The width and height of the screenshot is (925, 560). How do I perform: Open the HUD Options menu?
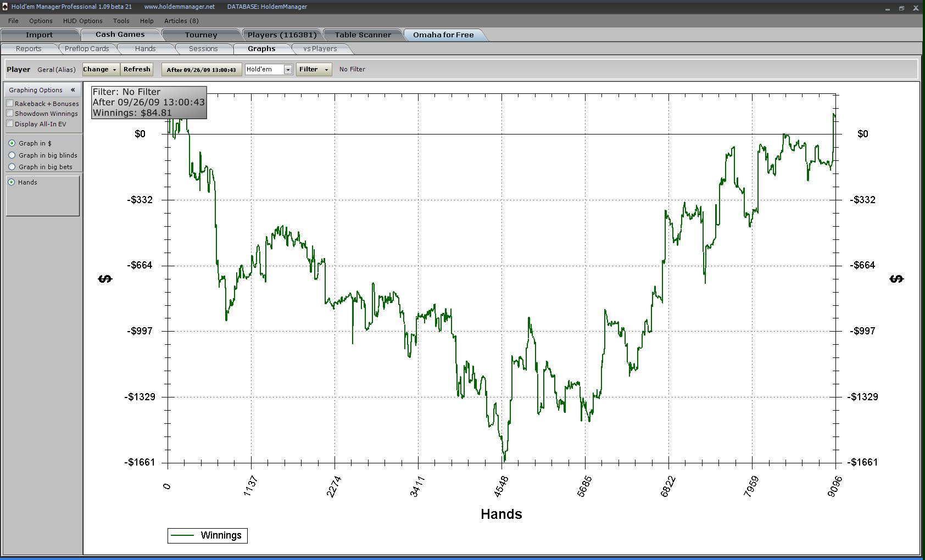[82, 21]
